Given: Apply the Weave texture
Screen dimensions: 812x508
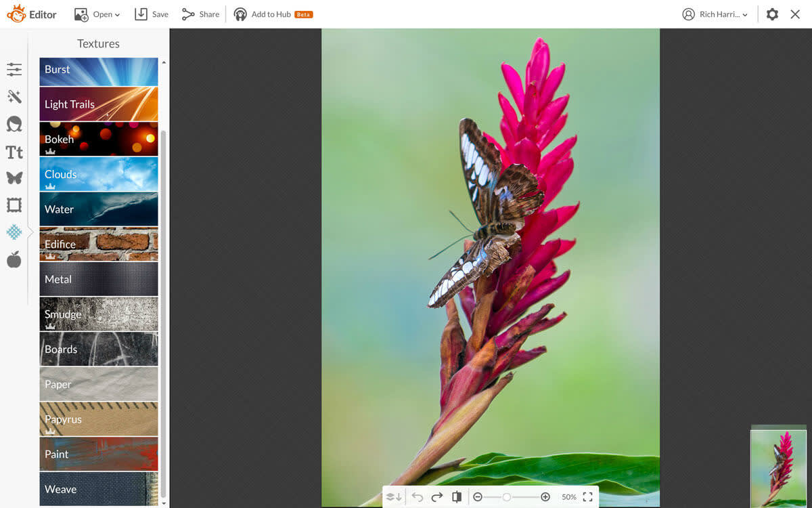Looking at the screenshot, I should click(99, 489).
